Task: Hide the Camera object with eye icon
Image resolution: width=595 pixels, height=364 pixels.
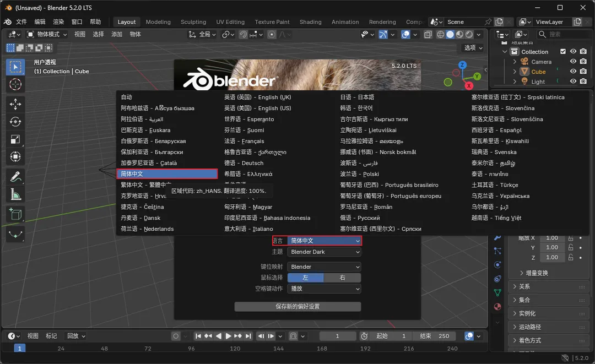Action: click(x=573, y=62)
